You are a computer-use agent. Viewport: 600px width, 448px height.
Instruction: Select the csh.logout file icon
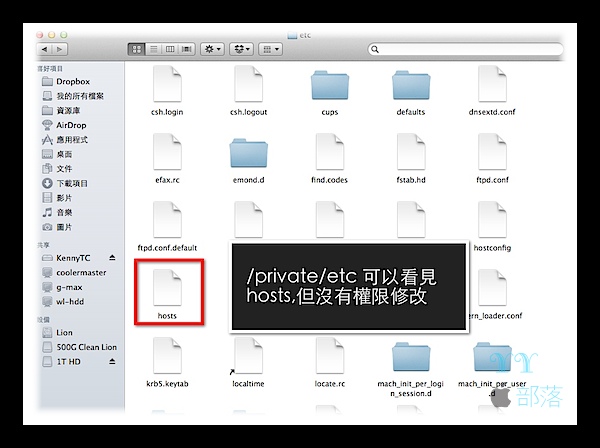(x=248, y=84)
